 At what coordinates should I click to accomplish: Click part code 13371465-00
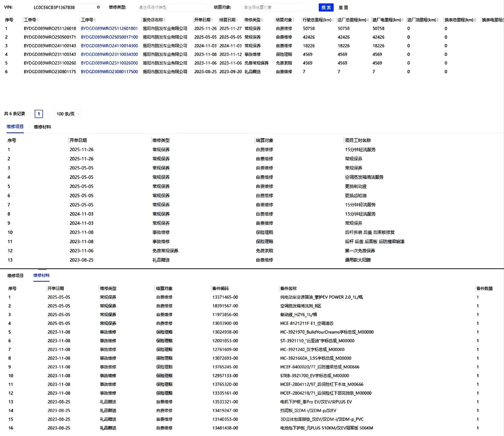(225, 297)
